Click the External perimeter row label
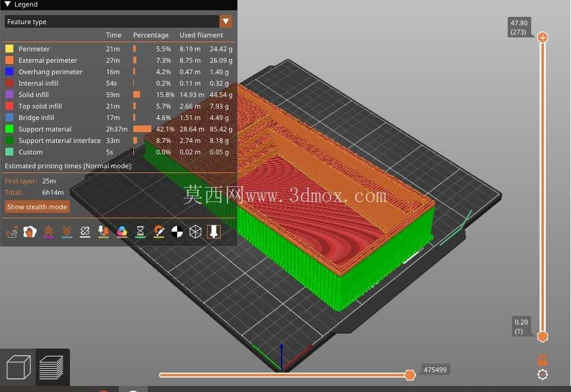 pyautogui.click(x=48, y=60)
